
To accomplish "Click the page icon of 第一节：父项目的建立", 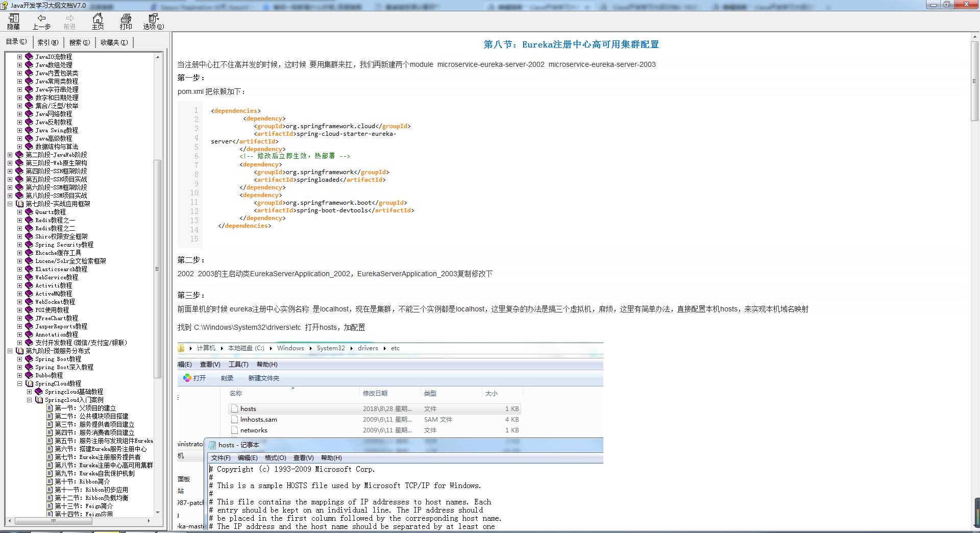I will coord(50,408).
